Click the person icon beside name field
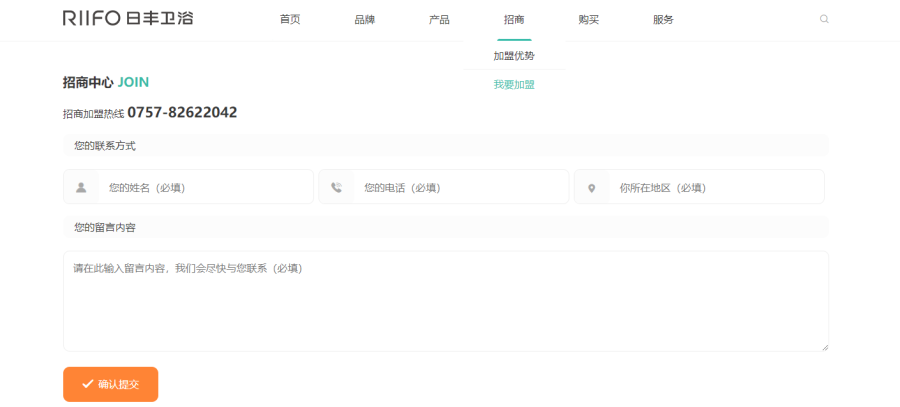Screen dimensions: 900x407 tap(81, 187)
